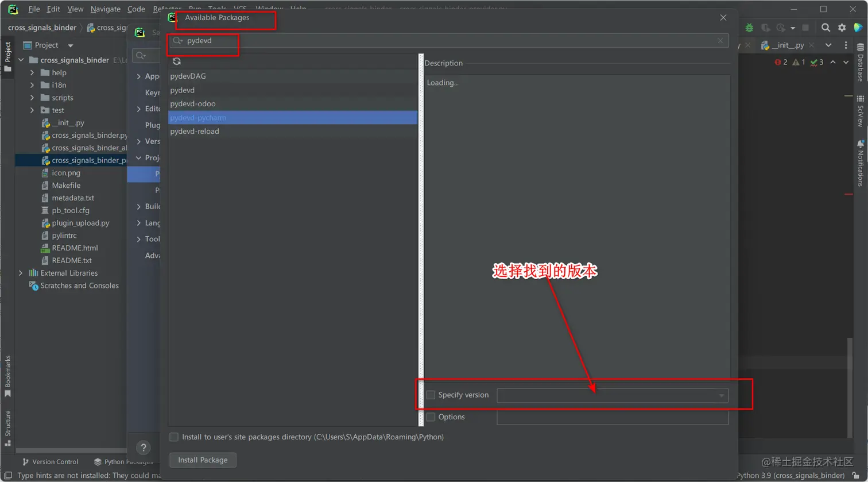
Task: Open IDE settings gear in main toolbar
Action: [x=842, y=28]
